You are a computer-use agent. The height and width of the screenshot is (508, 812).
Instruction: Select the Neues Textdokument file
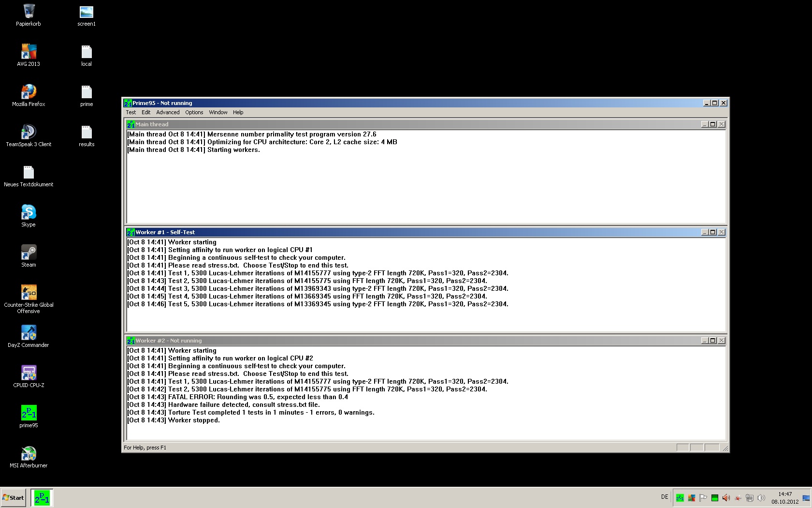click(29, 176)
